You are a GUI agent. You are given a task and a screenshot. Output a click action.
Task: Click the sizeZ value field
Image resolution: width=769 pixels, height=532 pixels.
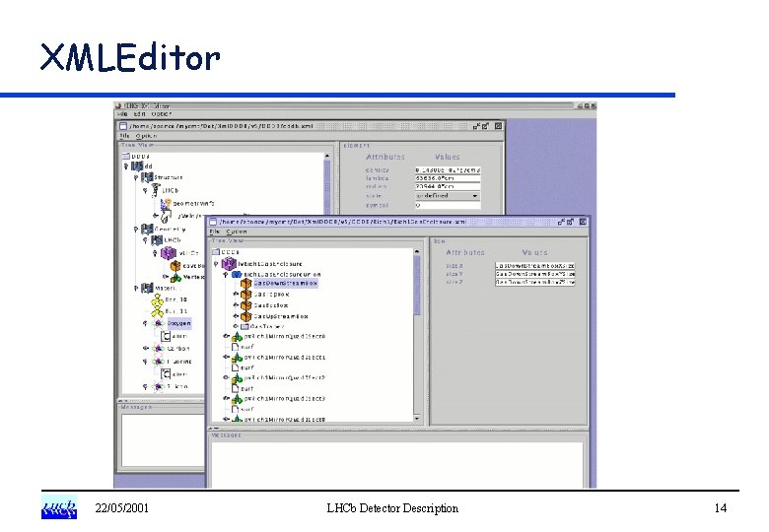534,282
